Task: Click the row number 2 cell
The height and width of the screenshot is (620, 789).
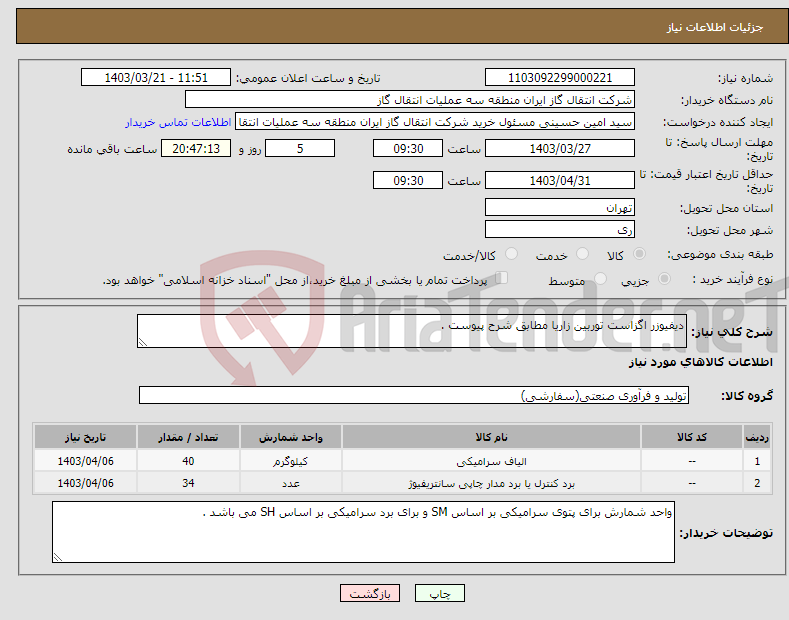Action: (757, 483)
